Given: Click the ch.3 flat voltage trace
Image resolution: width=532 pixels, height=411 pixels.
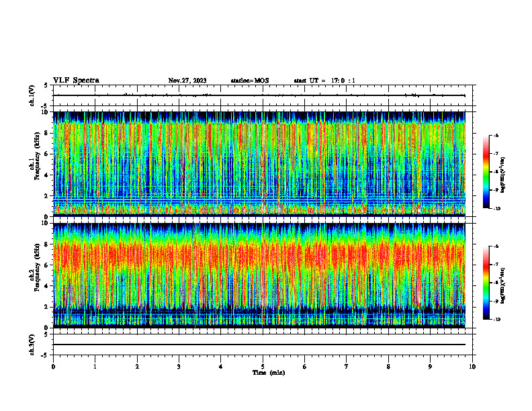Looking at the screenshot, I should [x=259, y=345].
